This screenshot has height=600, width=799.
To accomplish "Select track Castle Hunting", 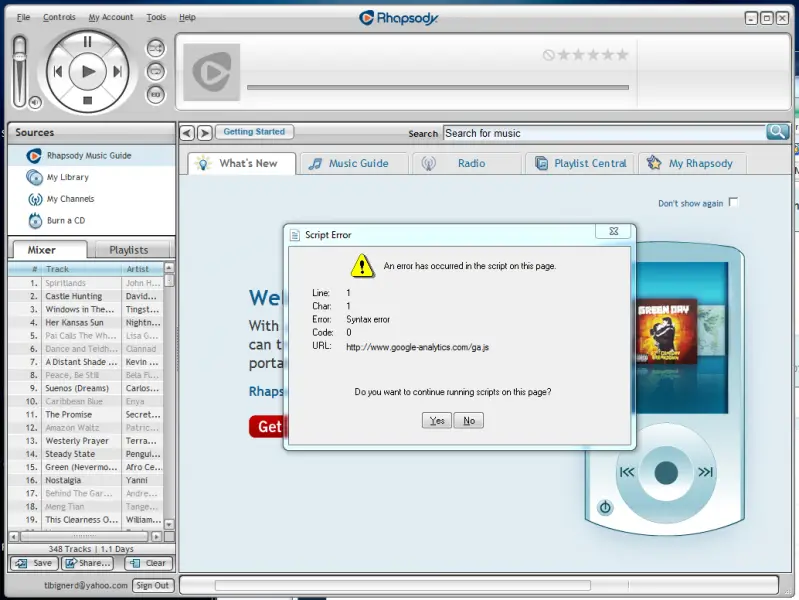I will (86, 296).
